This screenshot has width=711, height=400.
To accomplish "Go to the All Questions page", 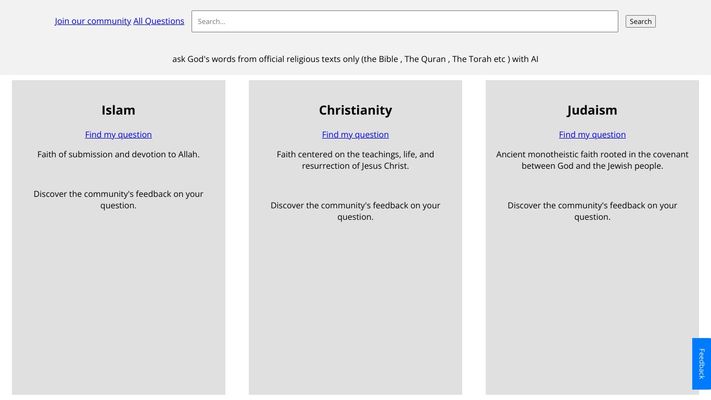I will click(159, 21).
